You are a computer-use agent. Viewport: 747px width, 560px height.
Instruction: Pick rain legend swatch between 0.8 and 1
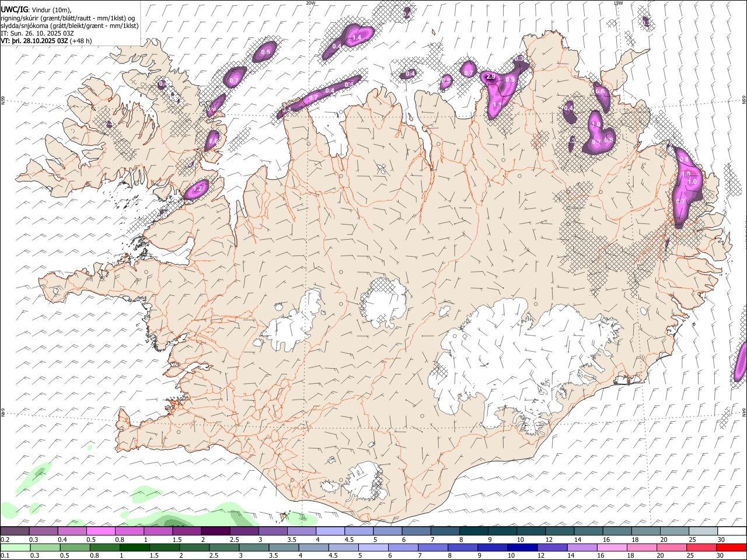pos(105,547)
